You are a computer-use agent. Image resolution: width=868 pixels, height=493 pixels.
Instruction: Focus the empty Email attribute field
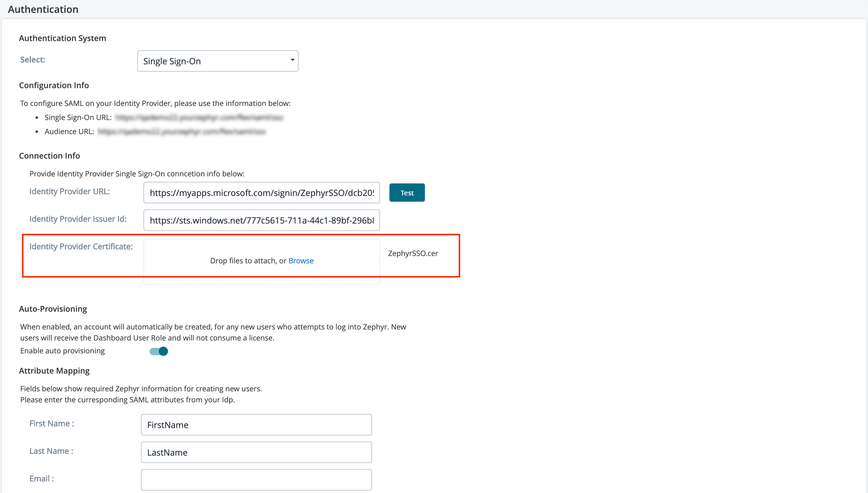point(256,480)
